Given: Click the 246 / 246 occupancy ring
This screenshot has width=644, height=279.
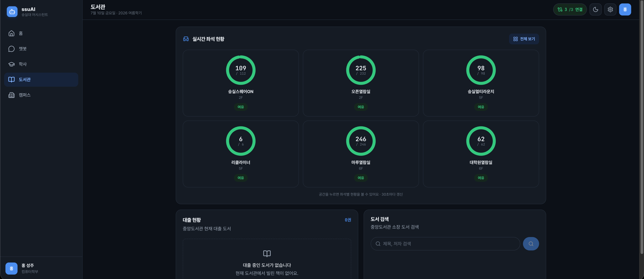Looking at the screenshot, I should (361, 141).
